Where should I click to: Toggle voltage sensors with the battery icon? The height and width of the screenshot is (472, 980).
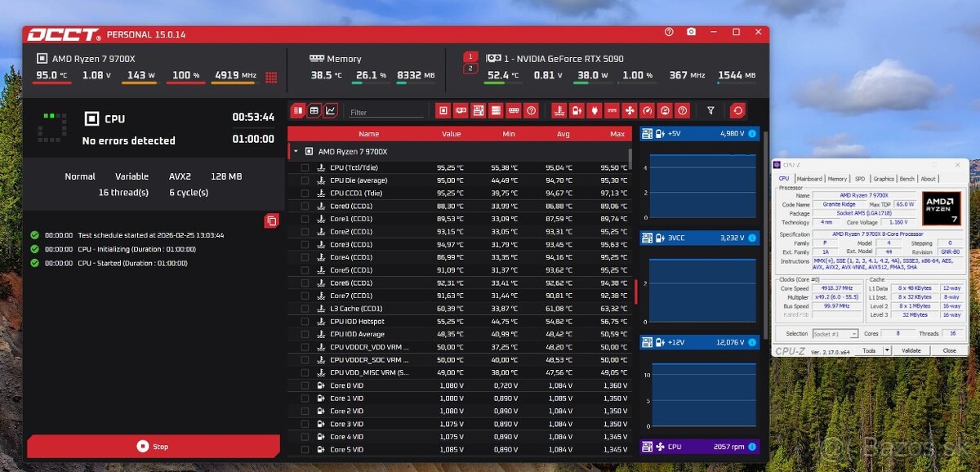[577, 109]
